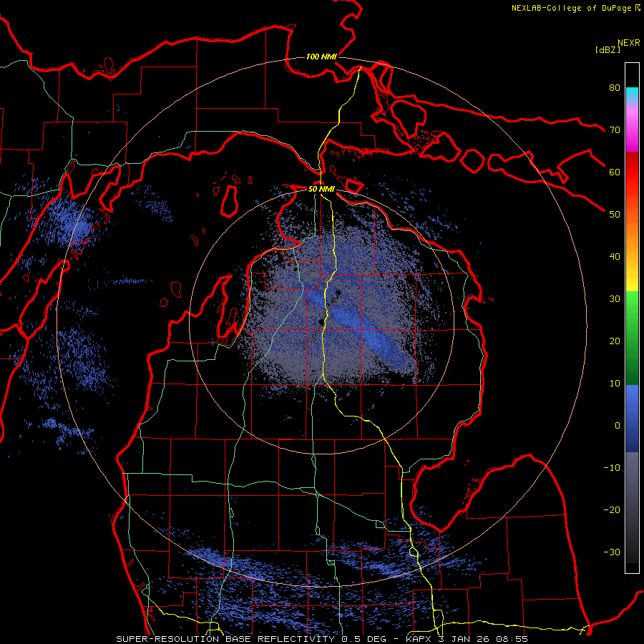Click the 30 dBZ scale value
This screenshot has height=644, width=644.
(615, 299)
